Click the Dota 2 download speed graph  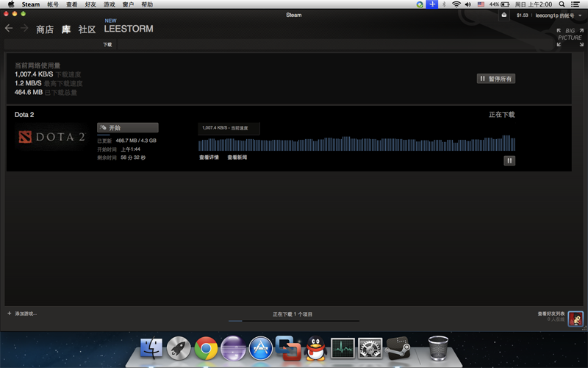[x=356, y=143]
